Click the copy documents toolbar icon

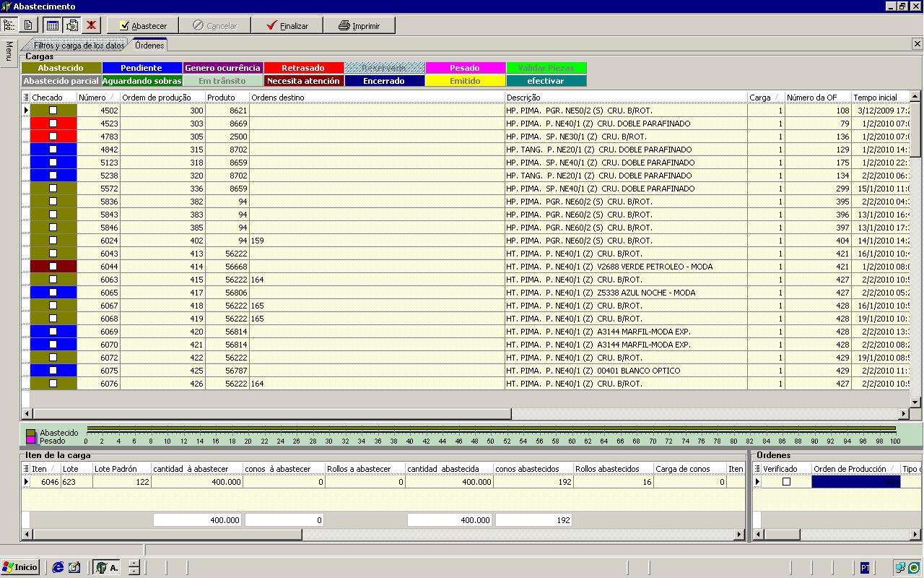click(x=71, y=25)
